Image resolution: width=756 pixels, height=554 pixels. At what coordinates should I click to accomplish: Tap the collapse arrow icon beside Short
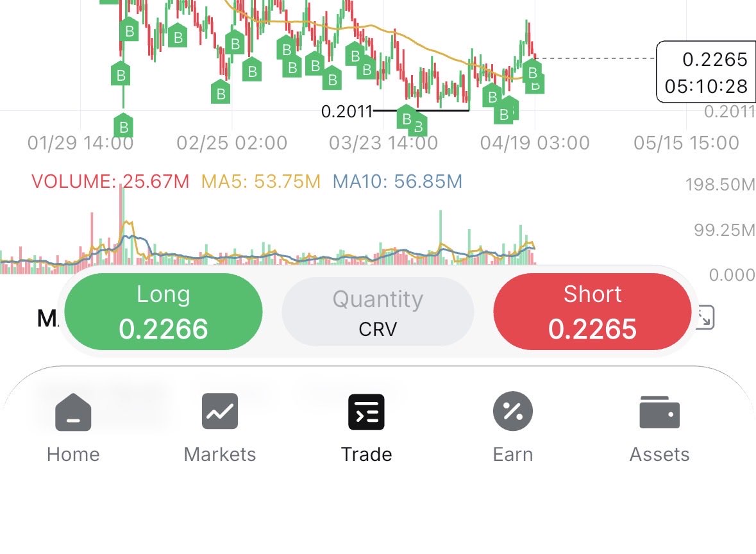click(x=705, y=318)
